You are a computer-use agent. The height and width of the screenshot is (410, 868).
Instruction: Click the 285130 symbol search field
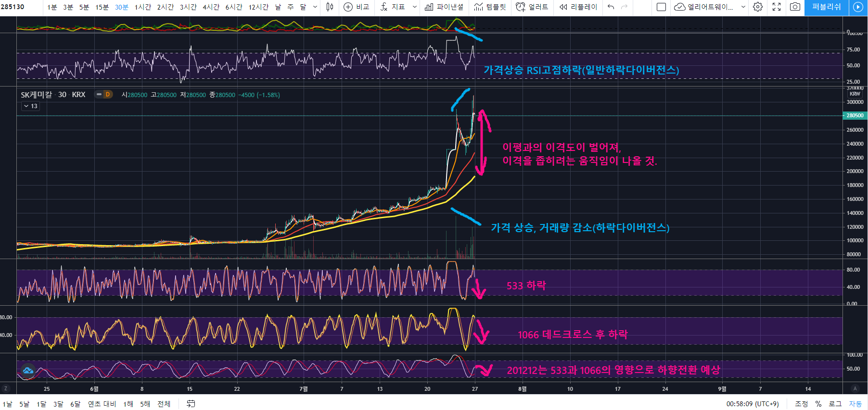pyautogui.click(x=21, y=7)
